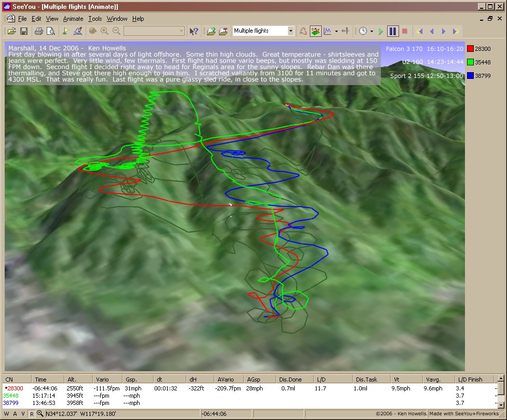Image resolution: width=507 pixels, height=420 pixels.
Task: Click the Print icon in toolbar
Action: pyautogui.click(x=39, y=31)
